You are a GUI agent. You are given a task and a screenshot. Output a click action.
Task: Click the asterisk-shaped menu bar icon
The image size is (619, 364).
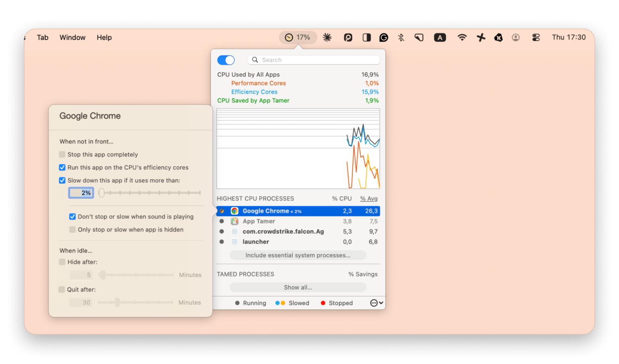pyautogui.click(x=327, y=37)
